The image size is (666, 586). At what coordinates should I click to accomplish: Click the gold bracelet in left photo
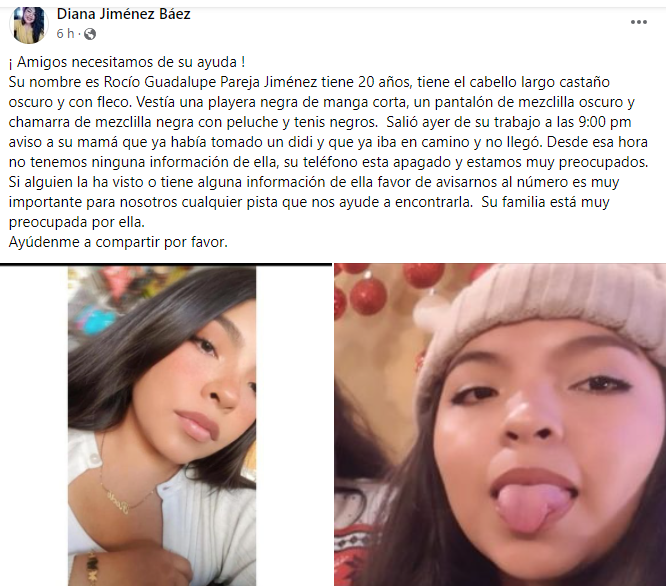pos(93,568)
